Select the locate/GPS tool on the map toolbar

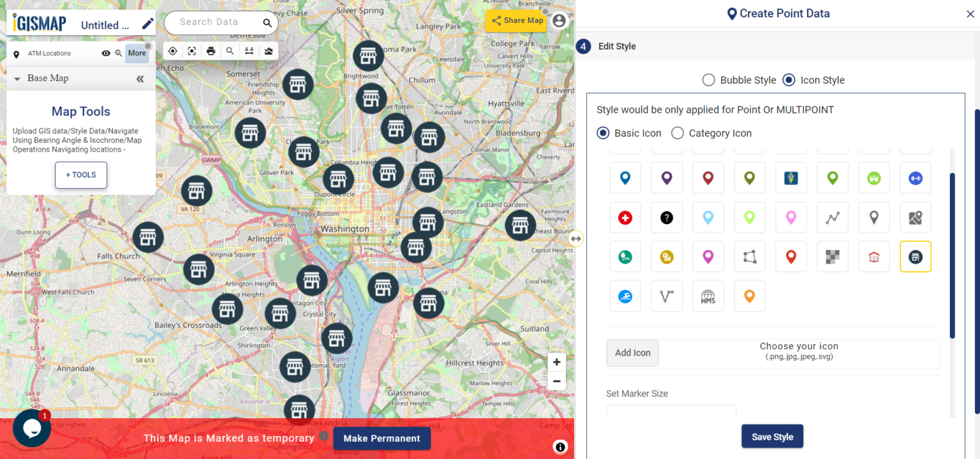coord(172,50)
